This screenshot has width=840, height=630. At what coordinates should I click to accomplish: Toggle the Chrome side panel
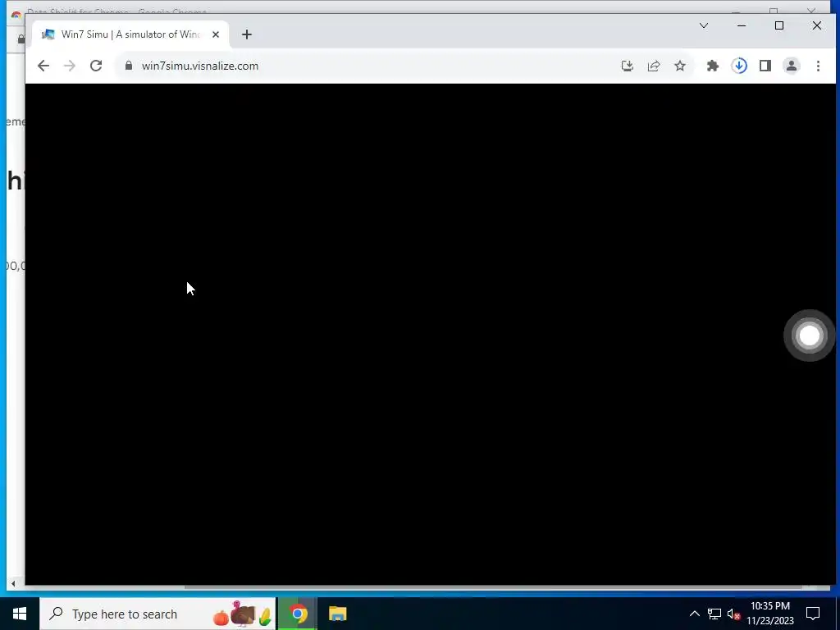click(x=765, y=66)
